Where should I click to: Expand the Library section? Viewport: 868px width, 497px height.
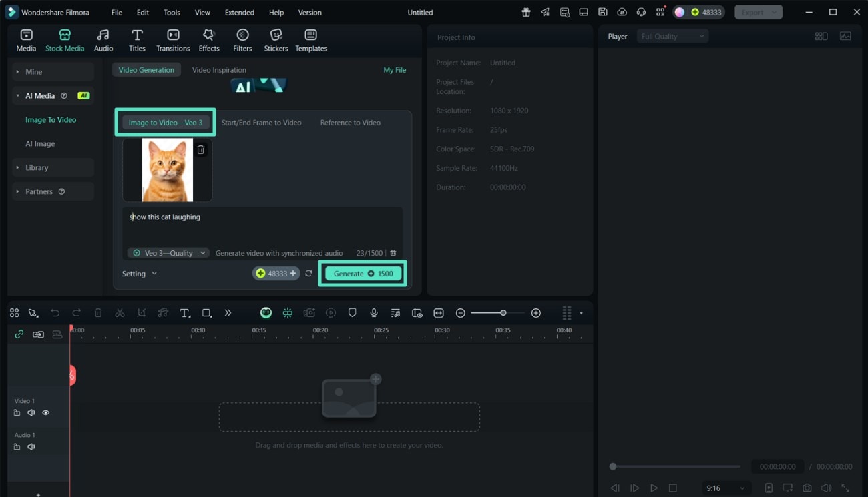click(x=53, y=167)
